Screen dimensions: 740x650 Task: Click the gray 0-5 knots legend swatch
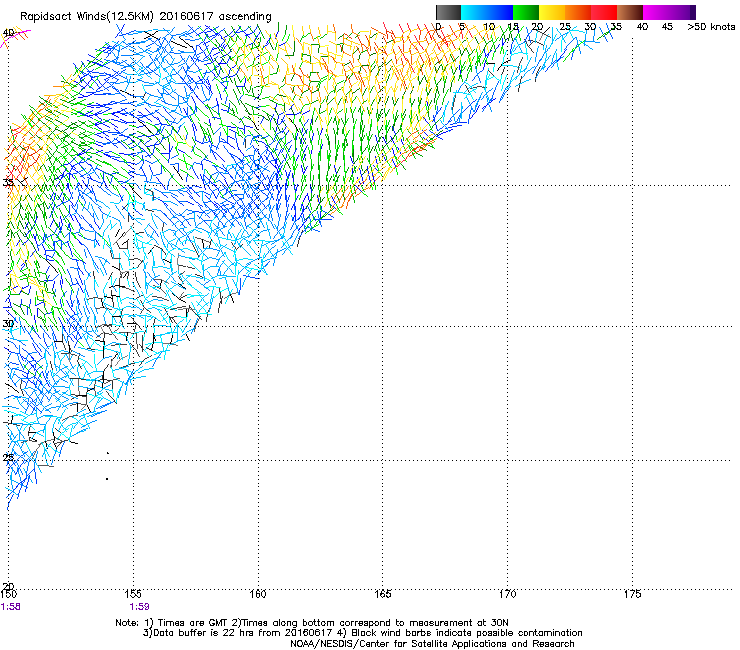(x=448, y=12)
